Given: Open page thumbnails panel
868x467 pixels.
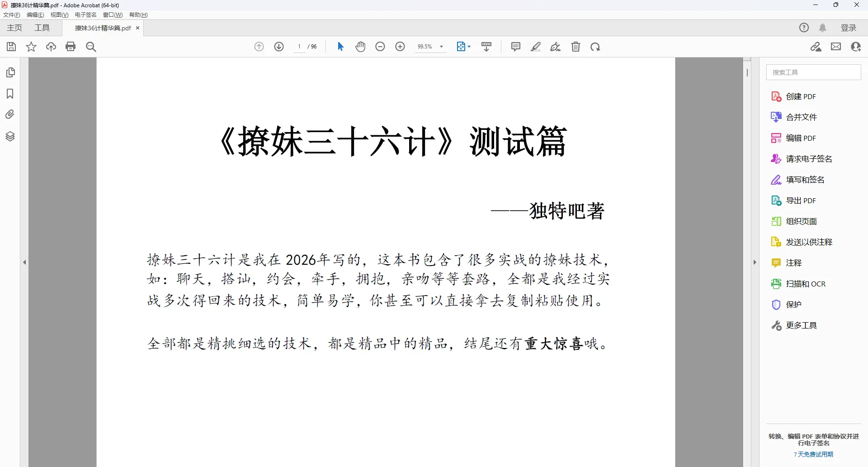Looking at the screenshot, I should click(x=10, y=72).
